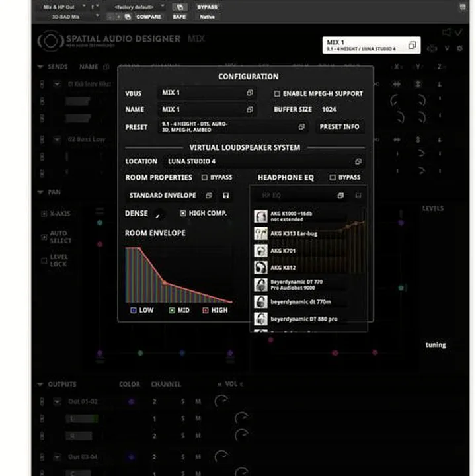476x476 pixels.
Task: Toggle Headphone EQ BYPASS checkbox
Action: tap(333, 177)
